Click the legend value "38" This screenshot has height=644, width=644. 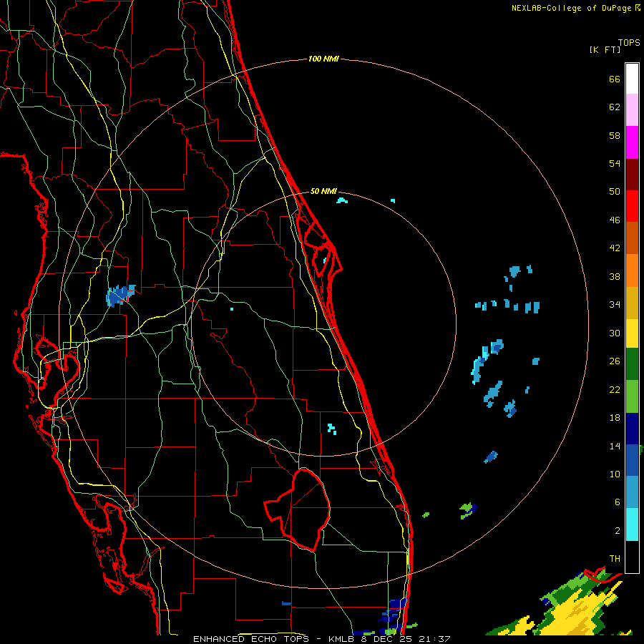click(x=615, y=276)
